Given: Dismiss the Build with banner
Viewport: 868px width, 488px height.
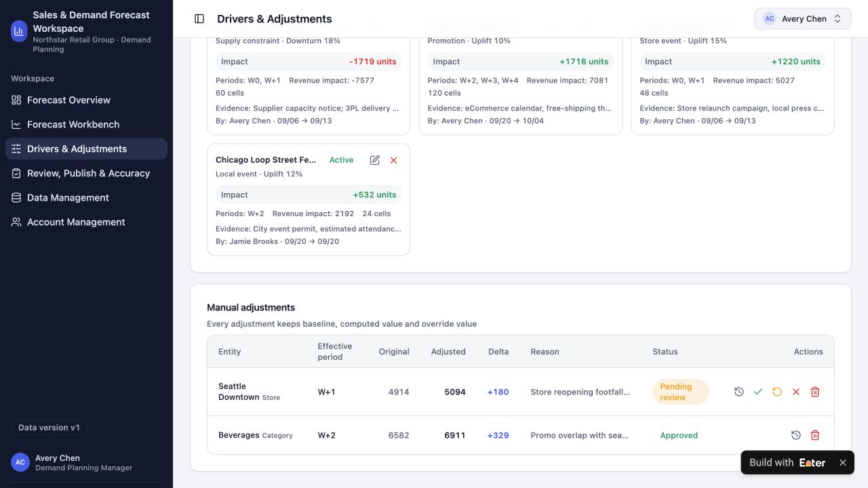Looking at the screenshot, I should 843,463.
